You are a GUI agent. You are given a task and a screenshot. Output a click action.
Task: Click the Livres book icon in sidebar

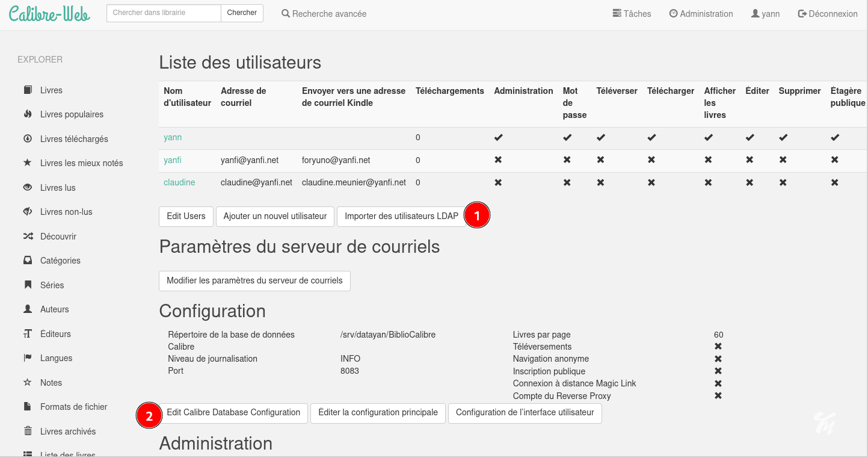pos(28,90)
